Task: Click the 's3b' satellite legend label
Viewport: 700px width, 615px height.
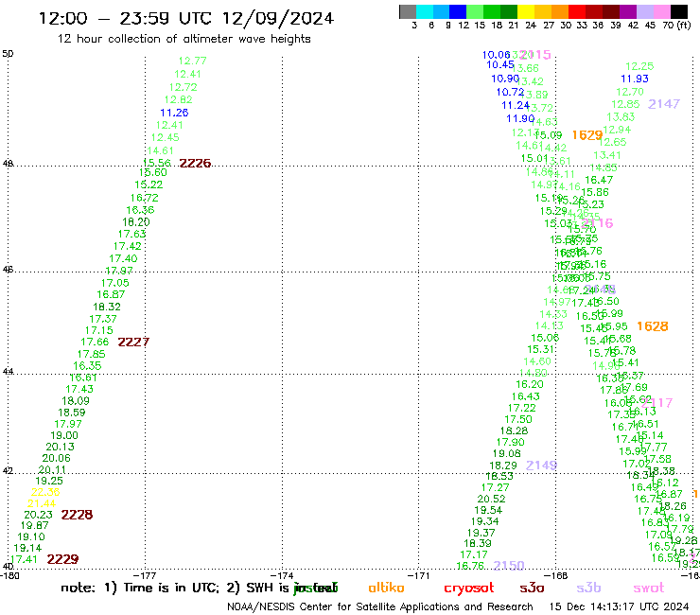Action: coord(588,588)
